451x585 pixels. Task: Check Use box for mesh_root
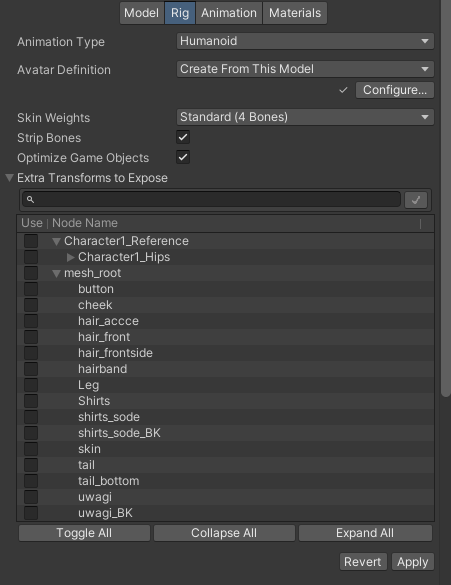coord(31,273)
